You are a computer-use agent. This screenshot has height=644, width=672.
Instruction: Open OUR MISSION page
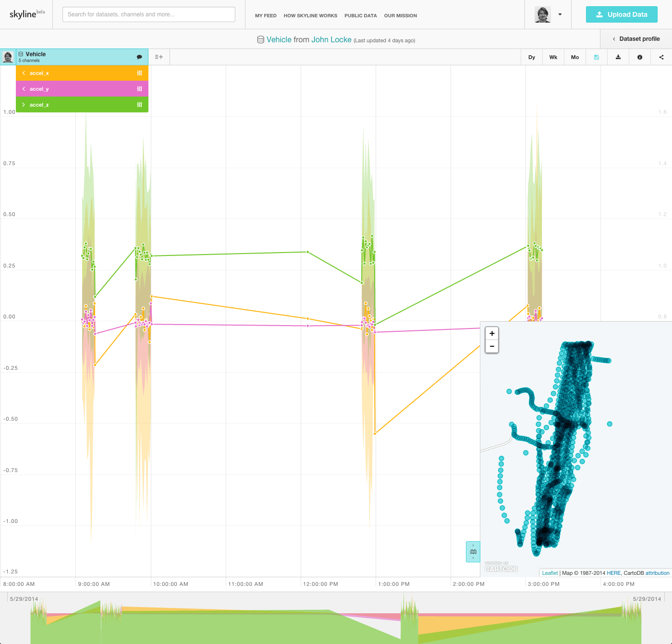(x=400, y=16)
